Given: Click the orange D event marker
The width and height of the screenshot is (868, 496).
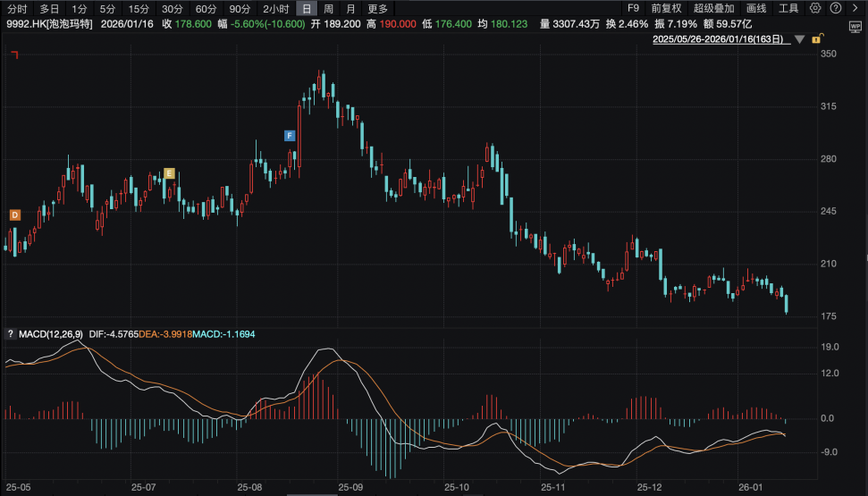Looking at the screenshot, I should (x=14, y=214).
